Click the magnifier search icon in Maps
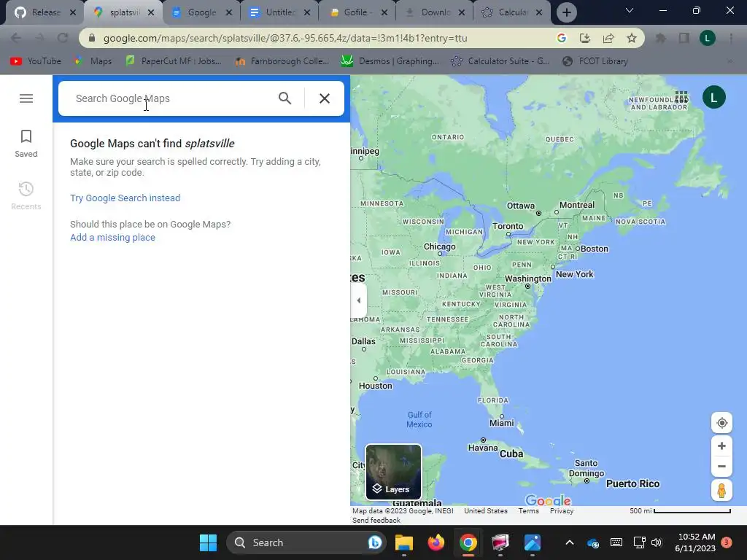The image size is (747, 560). (285, 98)
